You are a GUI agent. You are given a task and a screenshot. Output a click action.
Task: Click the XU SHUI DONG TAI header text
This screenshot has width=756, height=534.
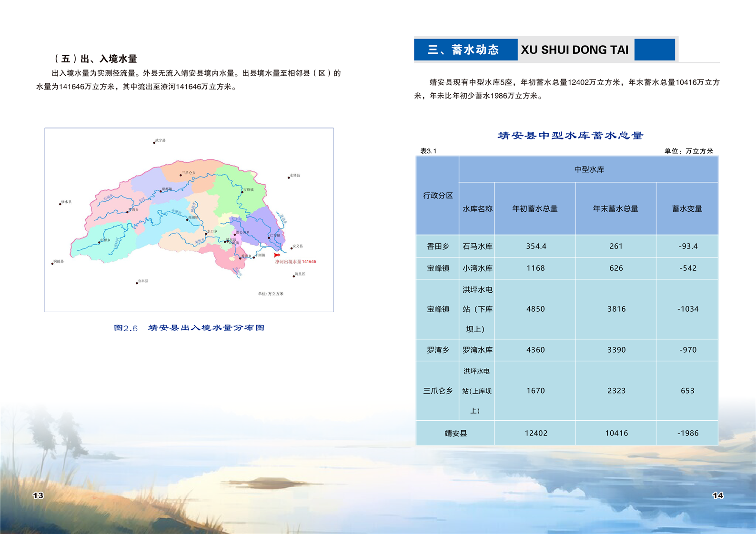click(575, 50)
